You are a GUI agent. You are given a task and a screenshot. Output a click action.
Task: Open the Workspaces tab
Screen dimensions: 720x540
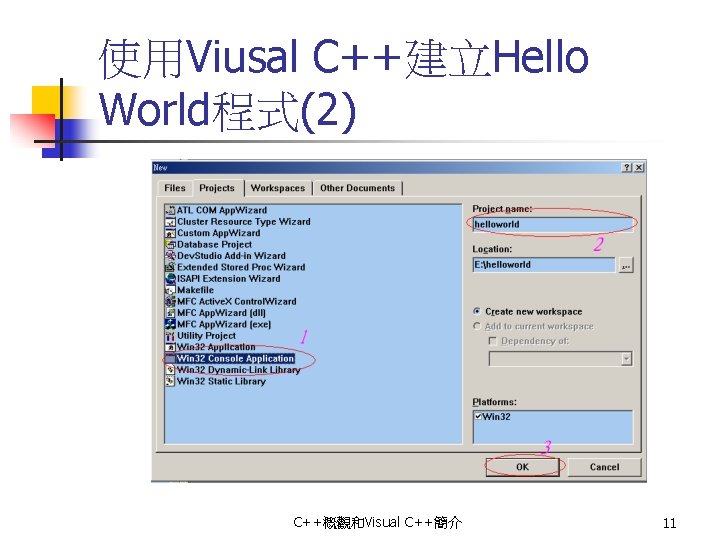[278, 188]
